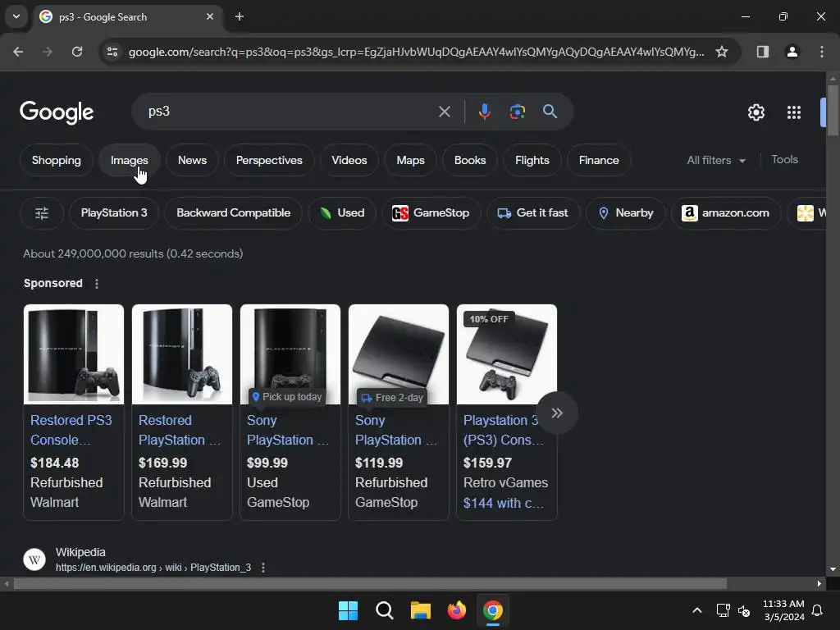Open the $99.99 Sony PlayStation listing

(x=288, y=430)
